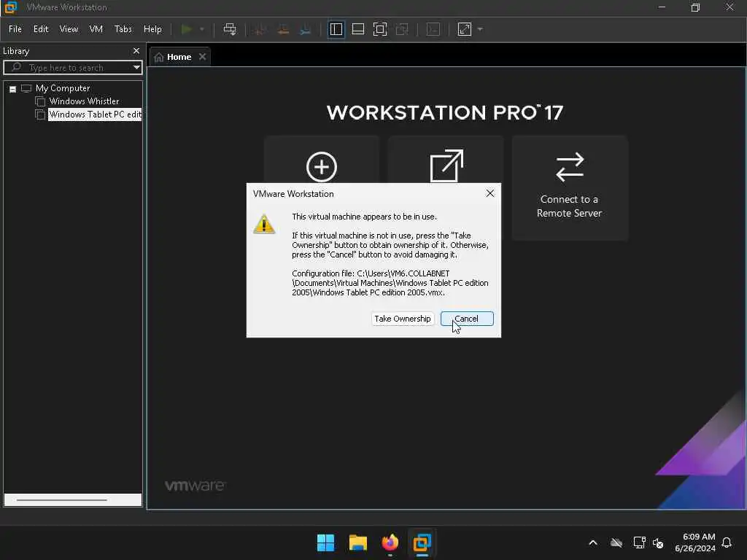Click VMware Workstation taskbar icon
747x560 pixels.
click(422, 542)
